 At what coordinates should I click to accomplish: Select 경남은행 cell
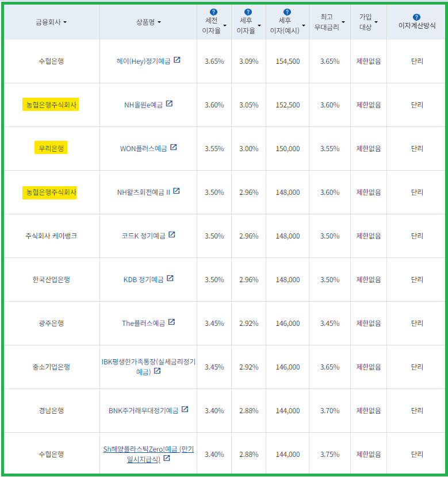pos(51,411)
